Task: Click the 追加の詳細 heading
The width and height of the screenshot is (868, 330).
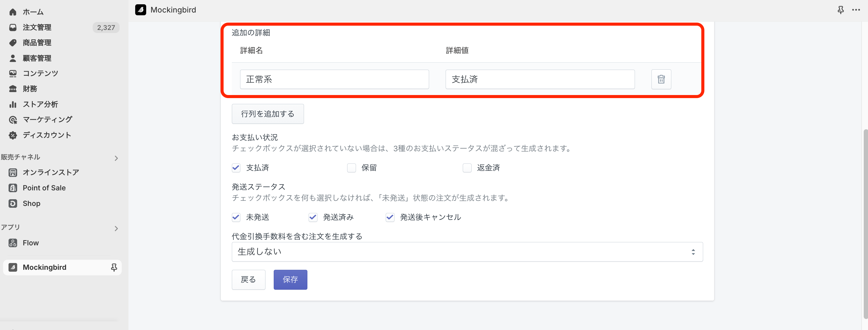Action: tap(251, 33)
